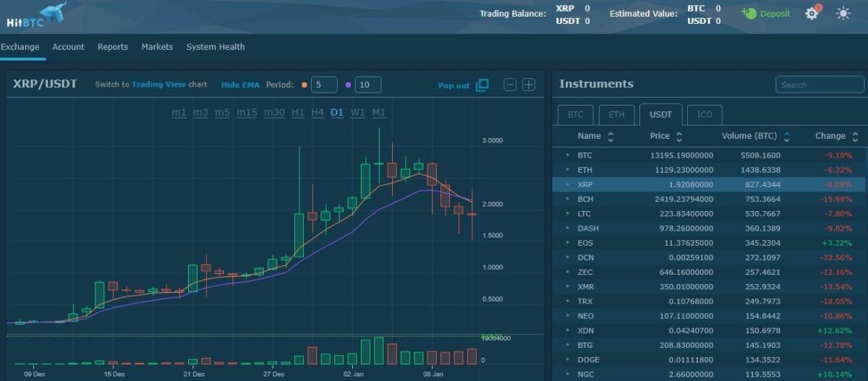Select the W1 timeframe
Viewport: 868px width, 381px height.
[x=358, y=112]
